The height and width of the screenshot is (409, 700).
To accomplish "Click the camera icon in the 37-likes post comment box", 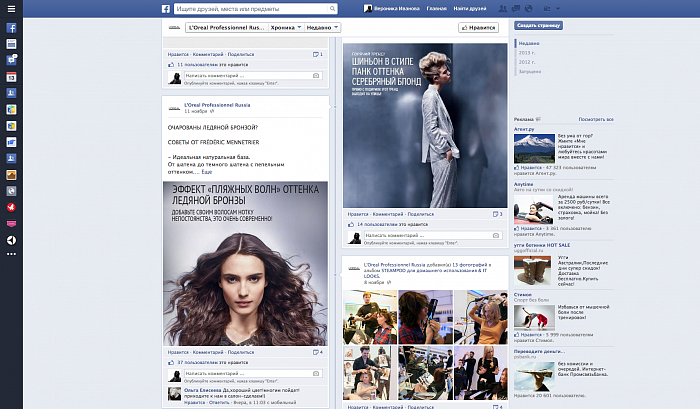I will [316, 373].
